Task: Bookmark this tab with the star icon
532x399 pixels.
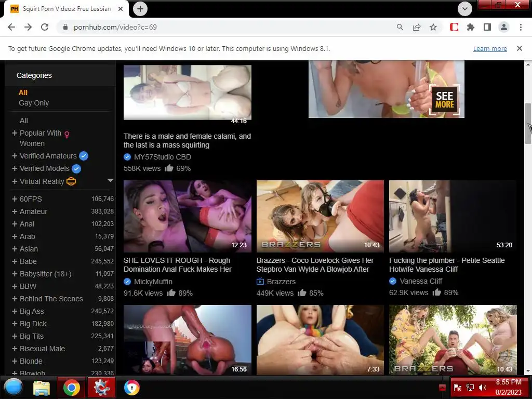Action: [x=433, y=27]
